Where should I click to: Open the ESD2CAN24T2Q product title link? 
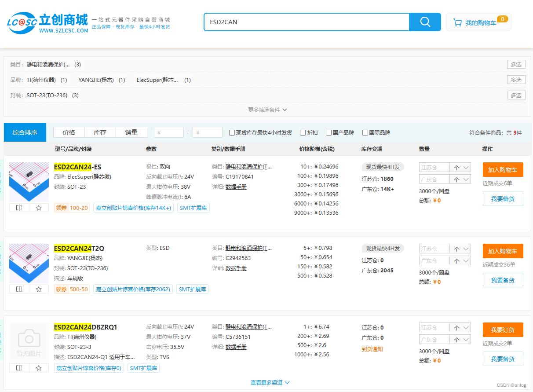79,249
